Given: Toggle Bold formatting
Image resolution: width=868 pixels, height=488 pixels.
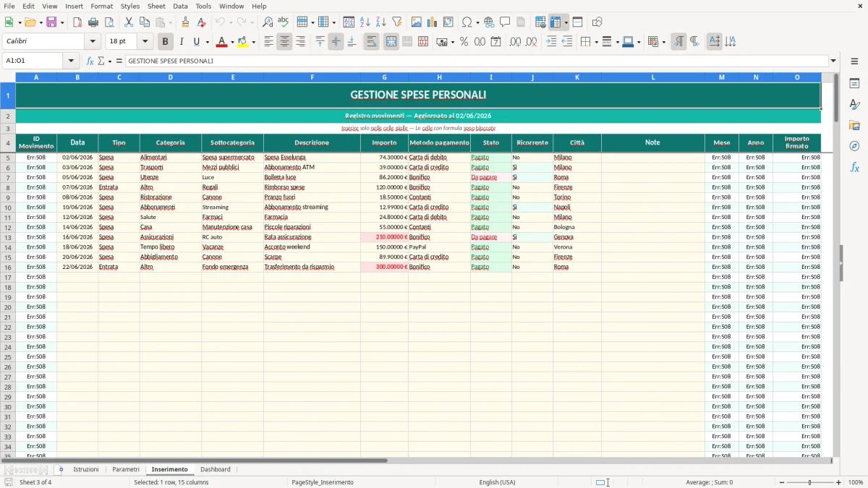Looking at the screenshot, I should [165, 42].
